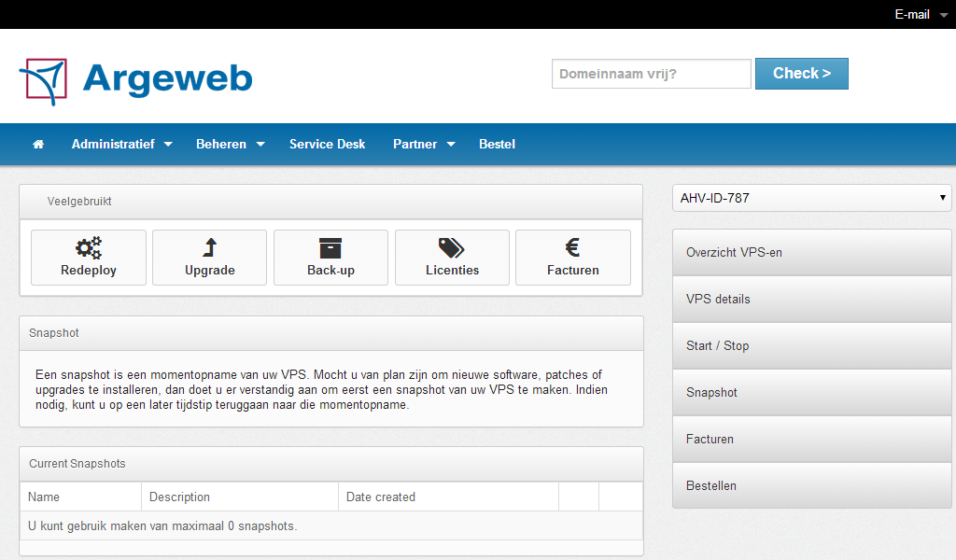Image resolution: width=956 pixels, height=560 pixels.
Task: Click the home icon in navigation bar
Action: tap(38, 145)
